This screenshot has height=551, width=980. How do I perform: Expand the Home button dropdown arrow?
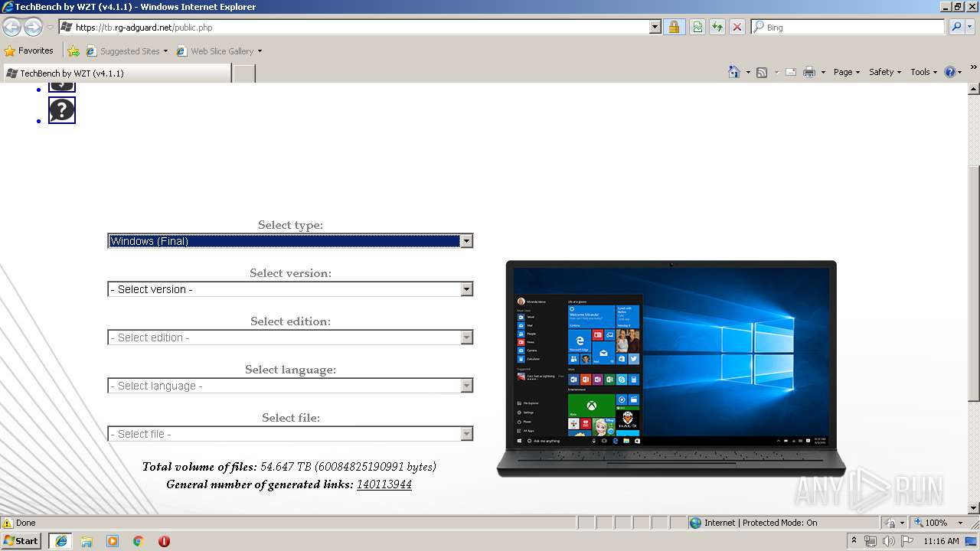point(748,72)
